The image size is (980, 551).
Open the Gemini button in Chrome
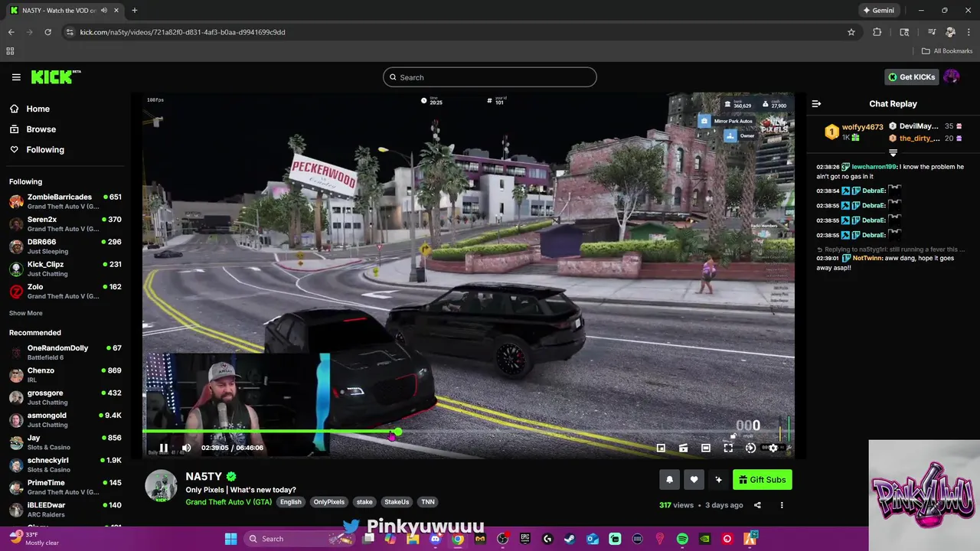(x=879, y=11)
